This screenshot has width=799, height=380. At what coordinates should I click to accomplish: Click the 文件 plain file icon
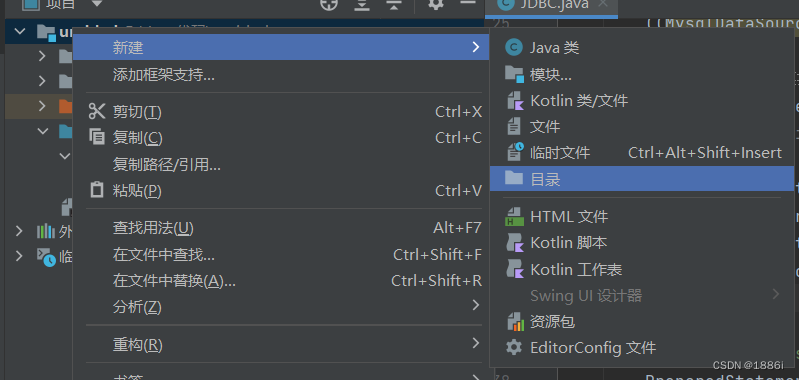(x=514, y=126)
